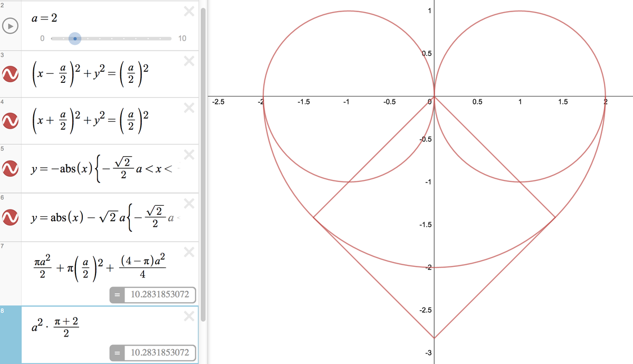Remove expression 5 y = -abs(x)
Screen dimensions: 633x364
(189, 154)
